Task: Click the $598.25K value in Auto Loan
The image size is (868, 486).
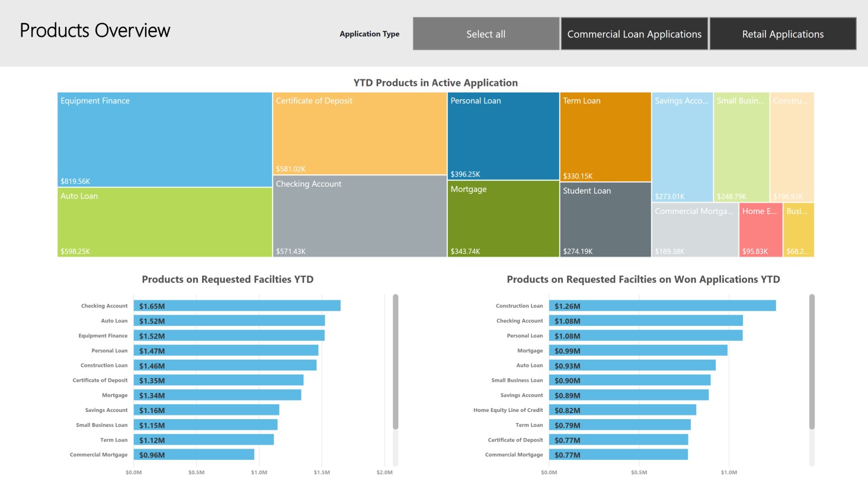Action: point(75,251)
